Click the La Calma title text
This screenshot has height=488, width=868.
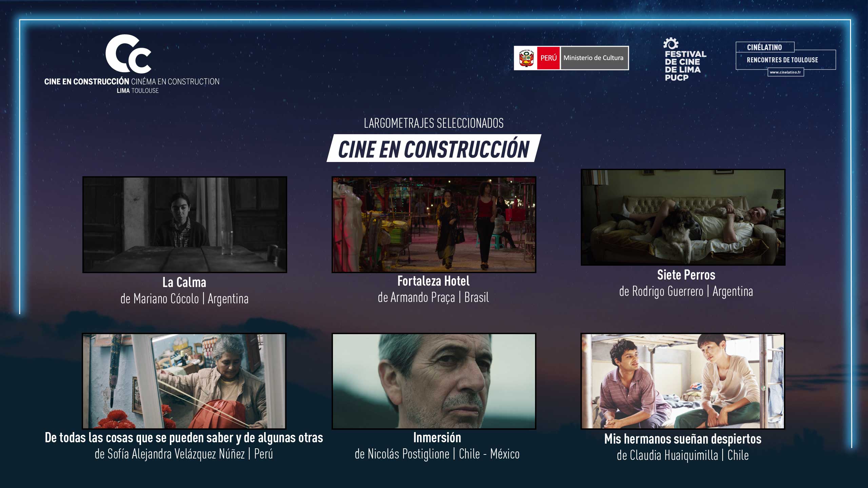pyautogui.click(x=184, y=282)
